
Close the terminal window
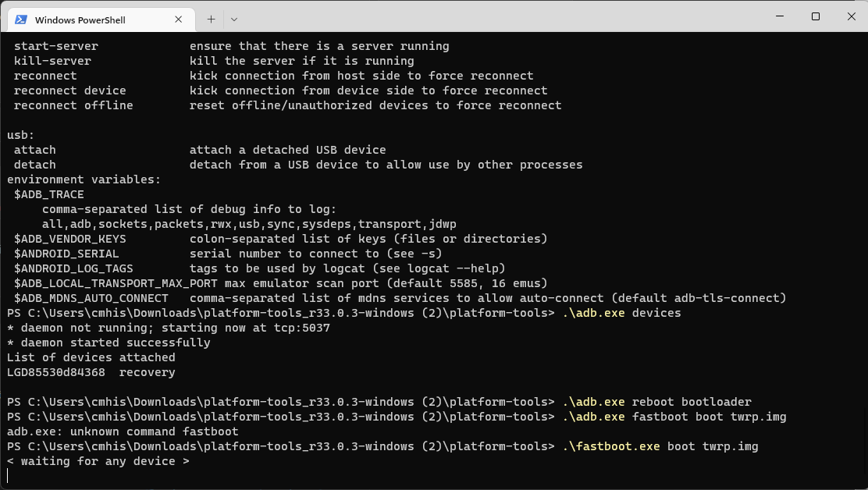(849, 16)
